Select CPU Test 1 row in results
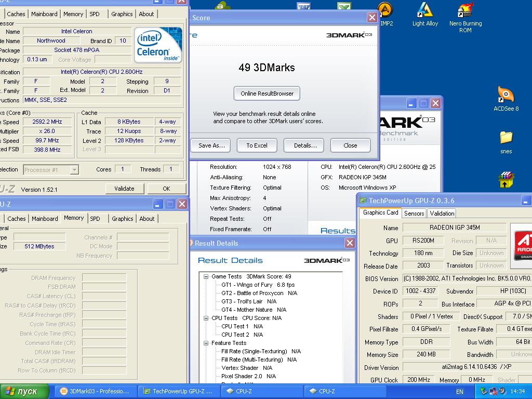This screenshot has height=399, width=532. click(242, 326)
